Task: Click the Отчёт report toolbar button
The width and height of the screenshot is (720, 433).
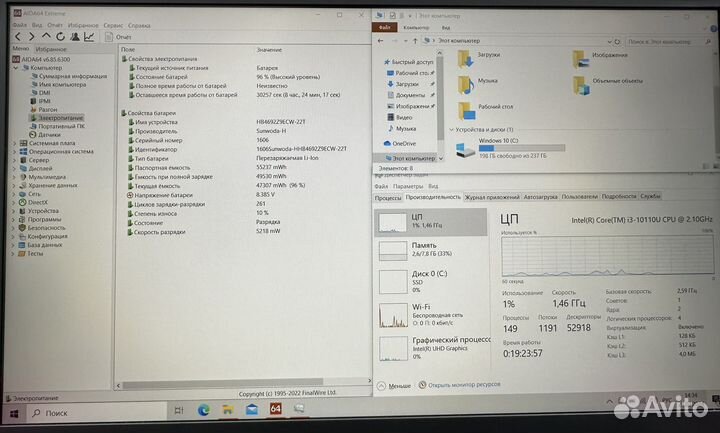Action: tap(118, 37)
